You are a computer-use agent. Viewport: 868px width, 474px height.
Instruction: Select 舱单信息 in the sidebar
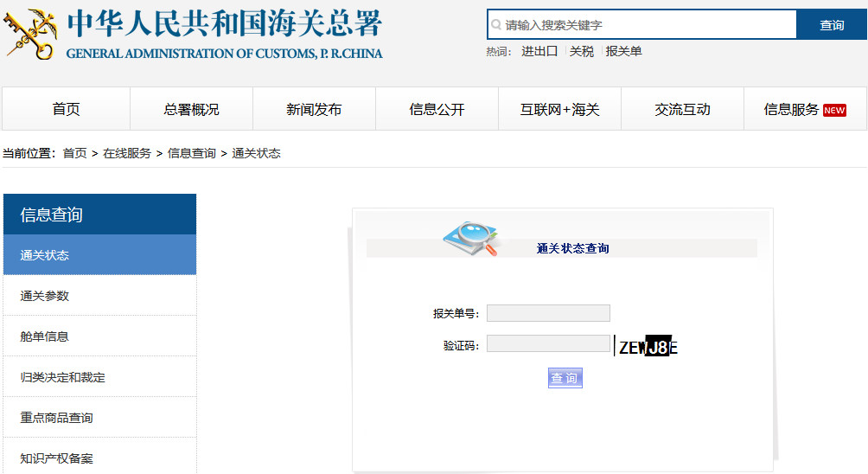[99, 336]
